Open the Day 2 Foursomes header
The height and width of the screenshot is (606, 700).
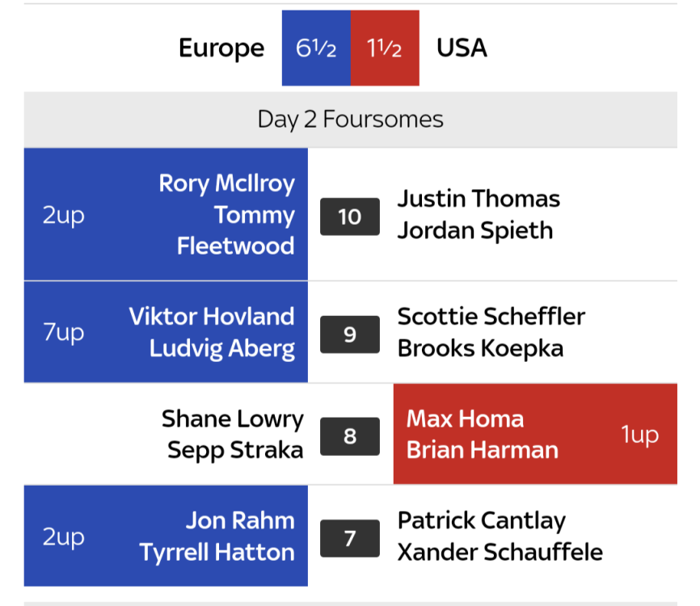coord(350,120)
